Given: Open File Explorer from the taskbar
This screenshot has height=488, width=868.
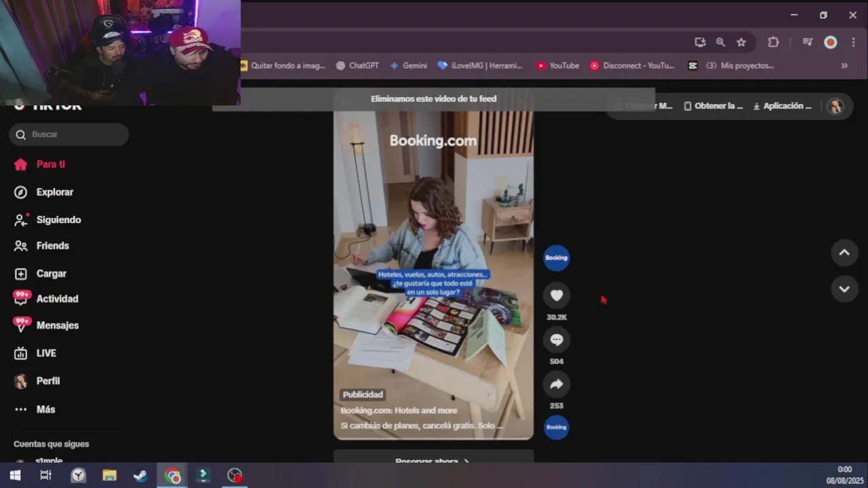Looking at the screenshot, I should (109, 475).
